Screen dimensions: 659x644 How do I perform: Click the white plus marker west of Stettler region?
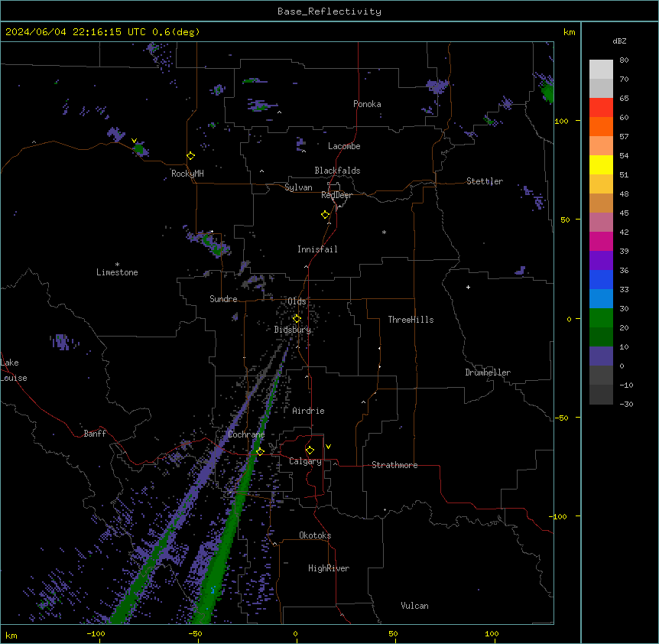coord(468,287)
